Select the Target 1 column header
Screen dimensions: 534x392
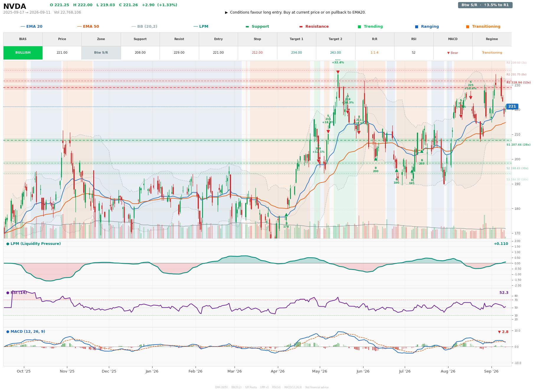297,39
